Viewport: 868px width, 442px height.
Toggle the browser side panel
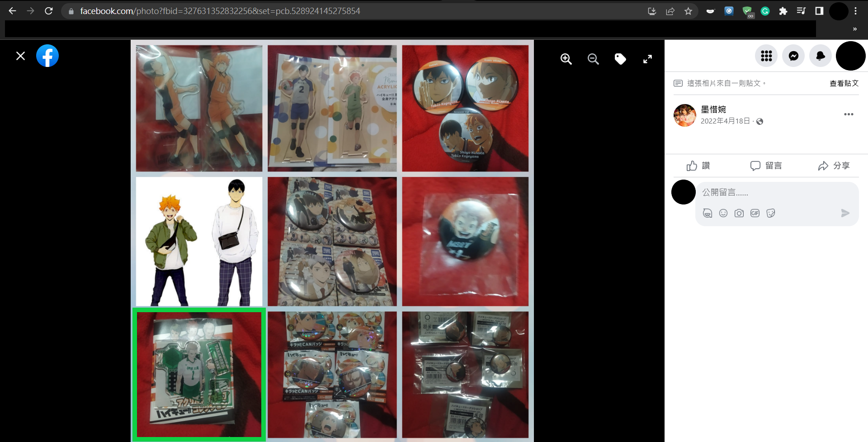[819, 11]
